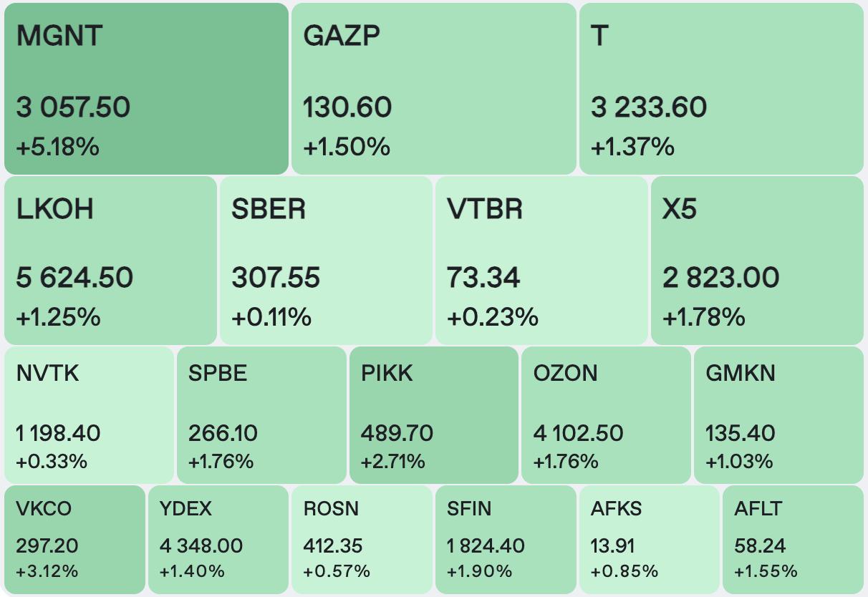Click the MGNT price 3 057.50
The width and height of the screenshot is (868, 597).
click(73, 107)
